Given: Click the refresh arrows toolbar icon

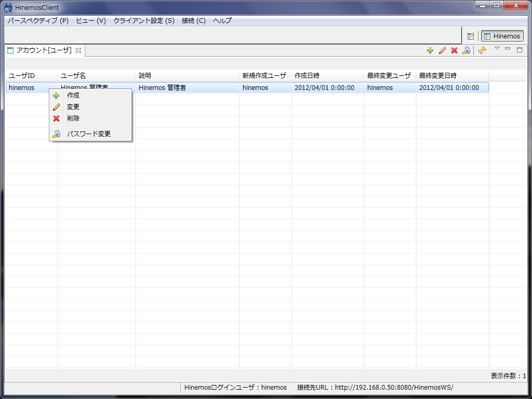Looking at the screenshot, I should tap(482, 50).
